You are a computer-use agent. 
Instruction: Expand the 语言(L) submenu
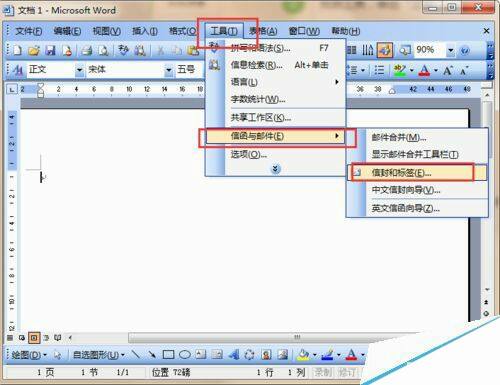285,82
